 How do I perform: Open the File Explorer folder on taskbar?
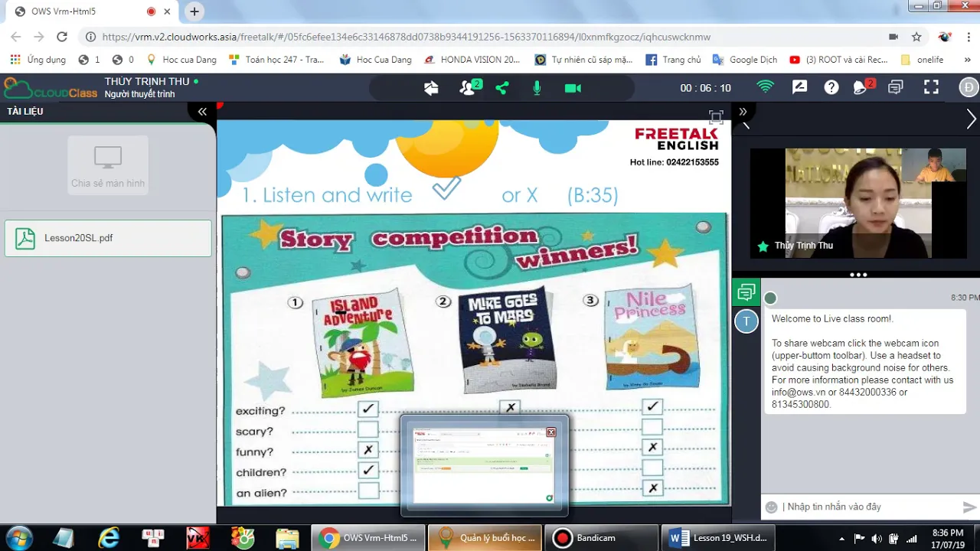[x=287, y=537]
